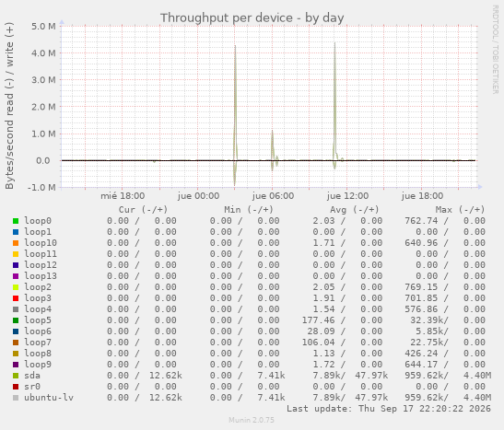Click the loop7 brown legend swatch
This screenshot has width=504, height=430.
point(16,343)
